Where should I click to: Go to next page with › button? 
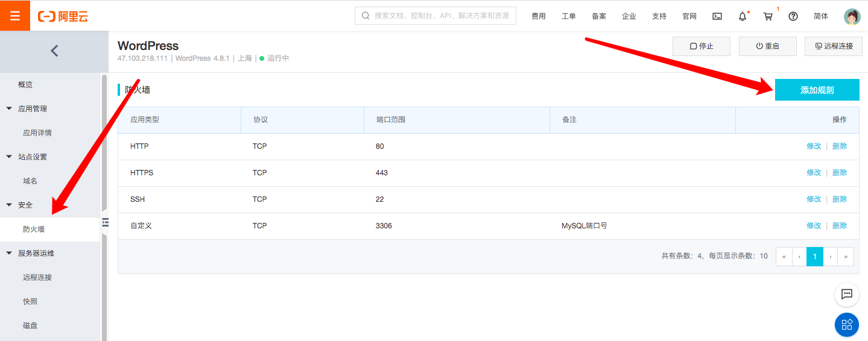click(831, 256)
